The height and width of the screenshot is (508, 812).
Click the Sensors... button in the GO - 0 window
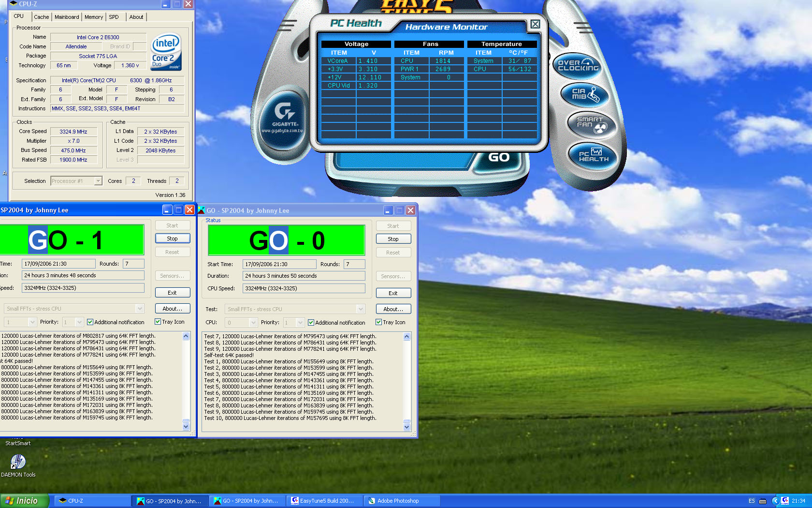pyautogui.click(x=393, y=276)
